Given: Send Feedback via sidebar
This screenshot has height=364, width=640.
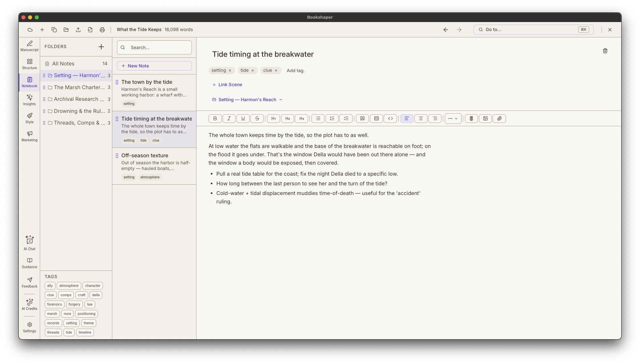Looking at the screenshot, I should click(x=29, y=283).
